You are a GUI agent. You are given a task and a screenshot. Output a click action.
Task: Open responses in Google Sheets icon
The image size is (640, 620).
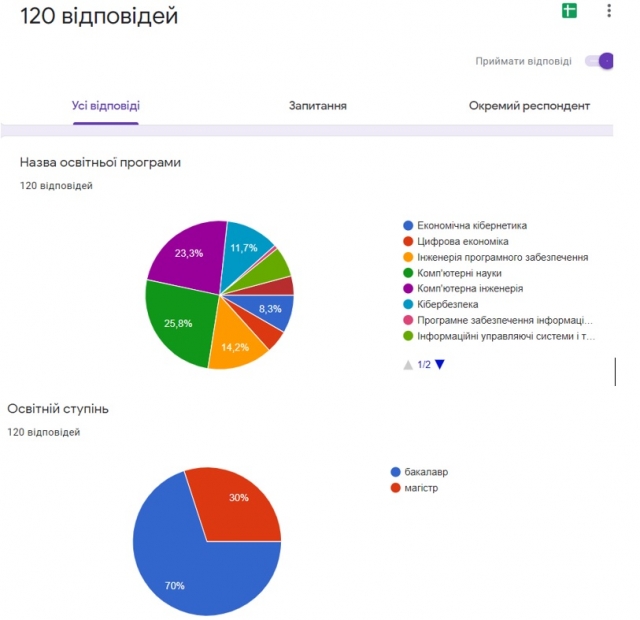click(x=569, y=11)
